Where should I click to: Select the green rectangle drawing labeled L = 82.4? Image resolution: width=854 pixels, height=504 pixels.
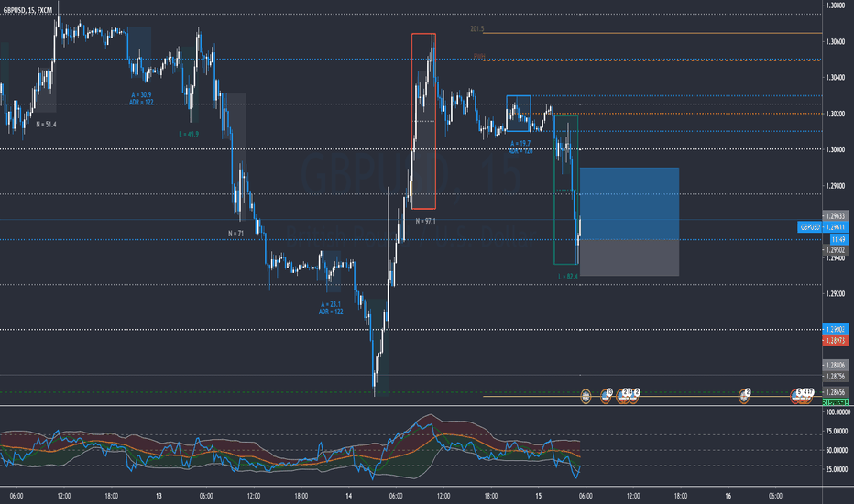566,190
